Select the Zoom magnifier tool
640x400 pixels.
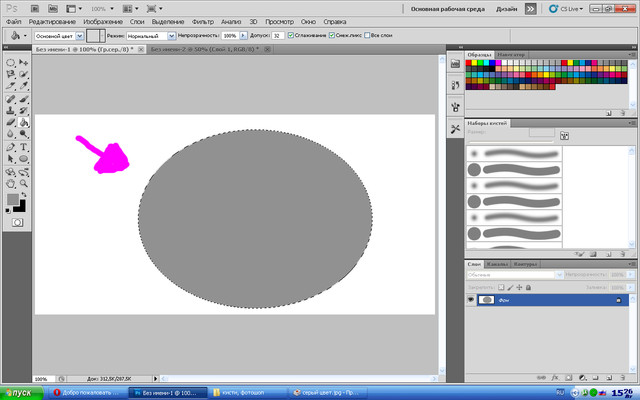tap(23, 183)
